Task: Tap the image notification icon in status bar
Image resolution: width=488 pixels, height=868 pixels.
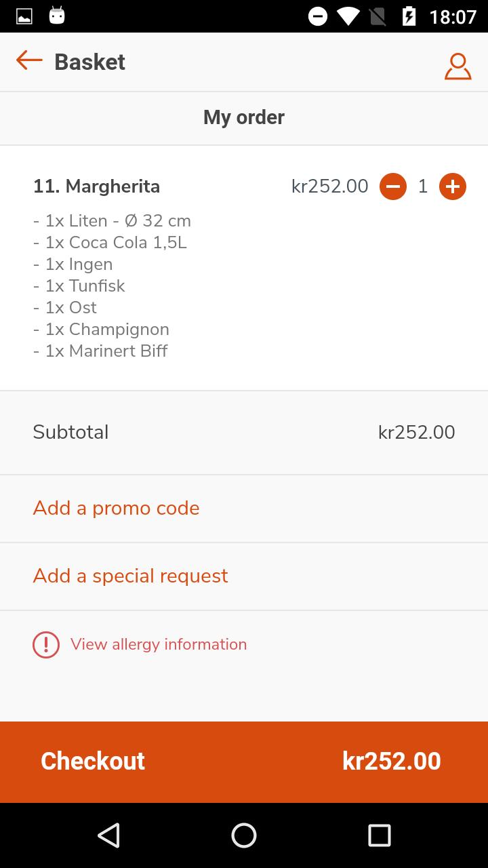Action: pos(24,16)
